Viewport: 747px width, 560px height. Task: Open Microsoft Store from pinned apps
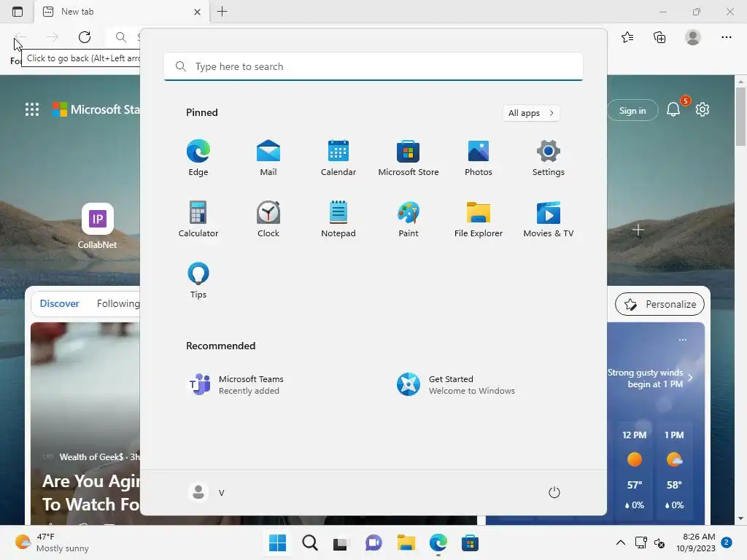tap(409, 158)
